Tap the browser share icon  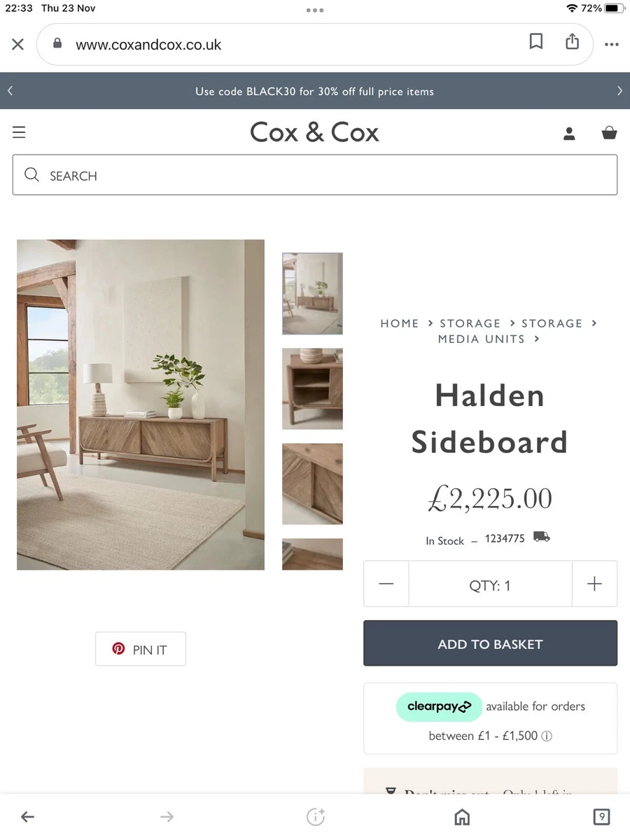pyautogui.click(x=573, y=41)
